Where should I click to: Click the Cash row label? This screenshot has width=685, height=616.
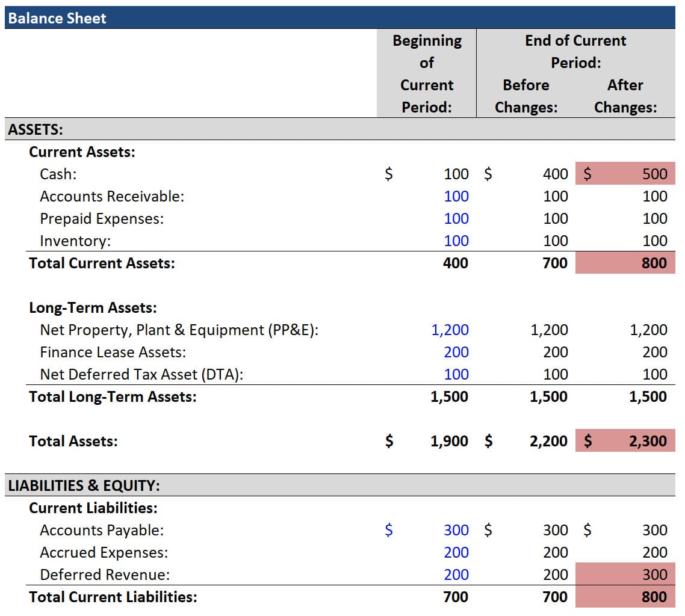[x=54, y=174]
